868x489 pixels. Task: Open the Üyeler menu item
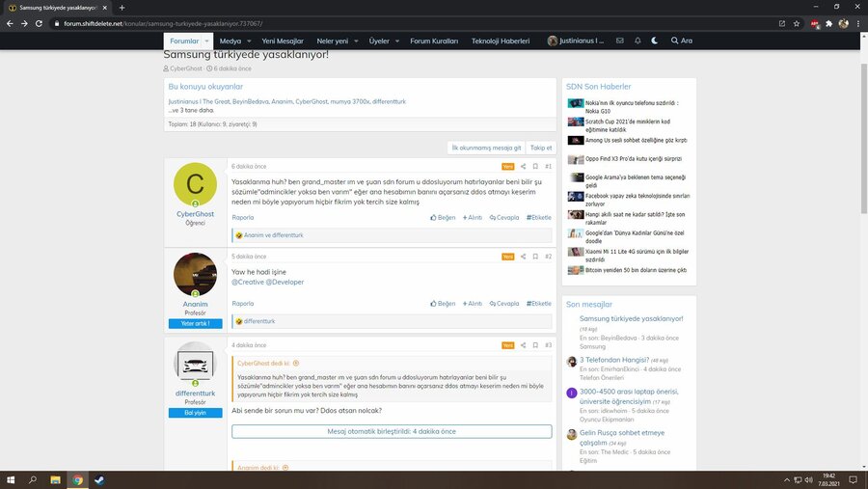coord(379,41)
